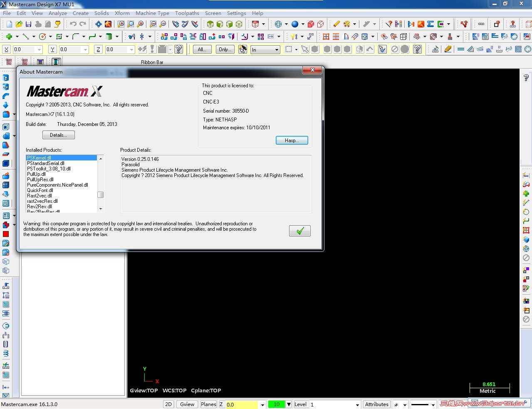The image size is (532, 409).
Task: Select the Create point plus icon
Action: 9,37
